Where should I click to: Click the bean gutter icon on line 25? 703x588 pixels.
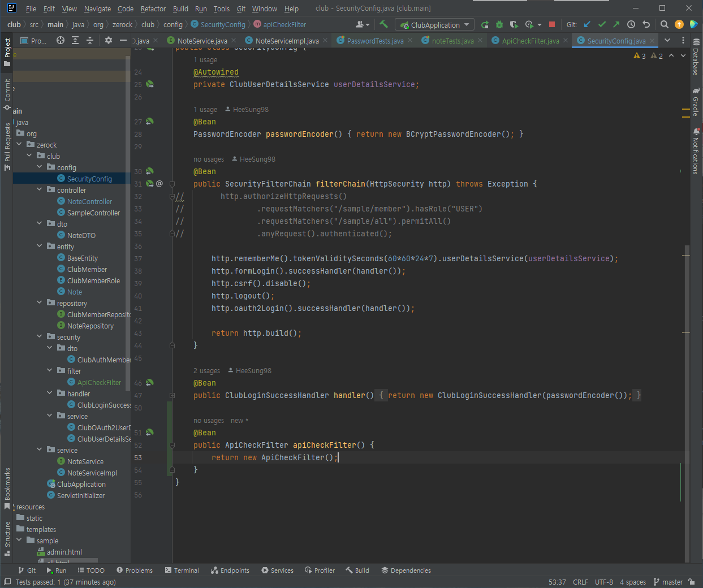pyautogui.click(x=150, y=84)
